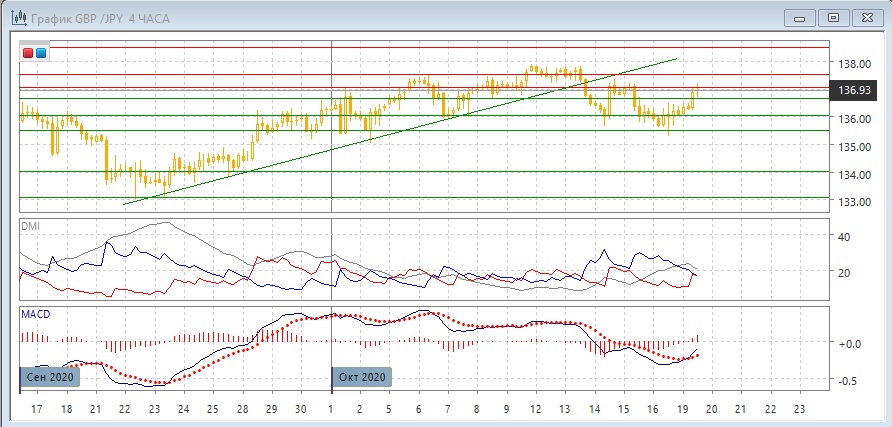Minimize the GBP/JPY chart window
This screenshot has width=892, height=427.
click(798, 16)
